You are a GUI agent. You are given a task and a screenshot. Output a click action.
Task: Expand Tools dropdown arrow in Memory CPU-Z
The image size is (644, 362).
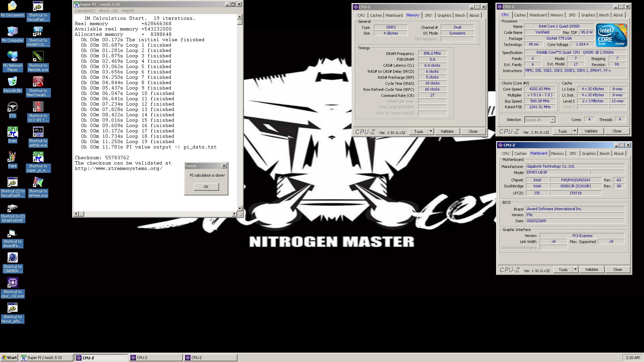[x=431, y=131]
